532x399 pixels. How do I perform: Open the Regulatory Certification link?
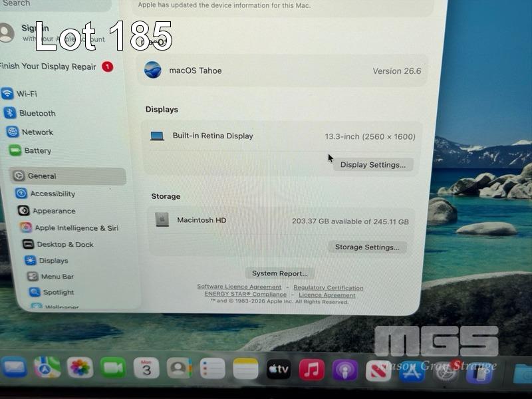(328, 288)
